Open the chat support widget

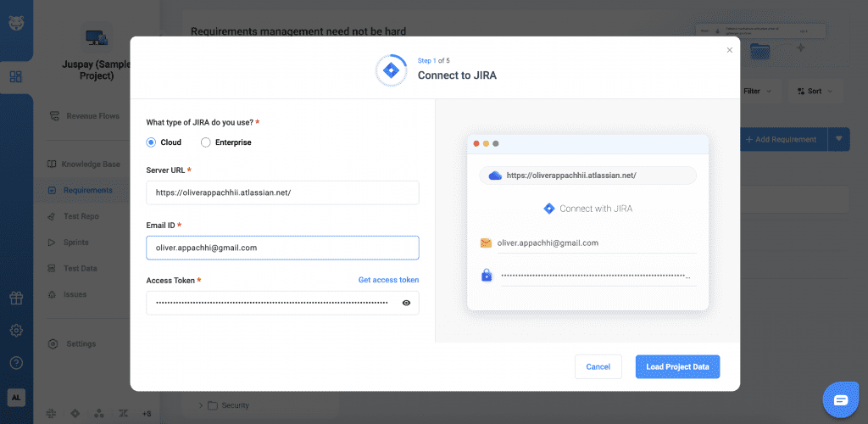point(840,400)
